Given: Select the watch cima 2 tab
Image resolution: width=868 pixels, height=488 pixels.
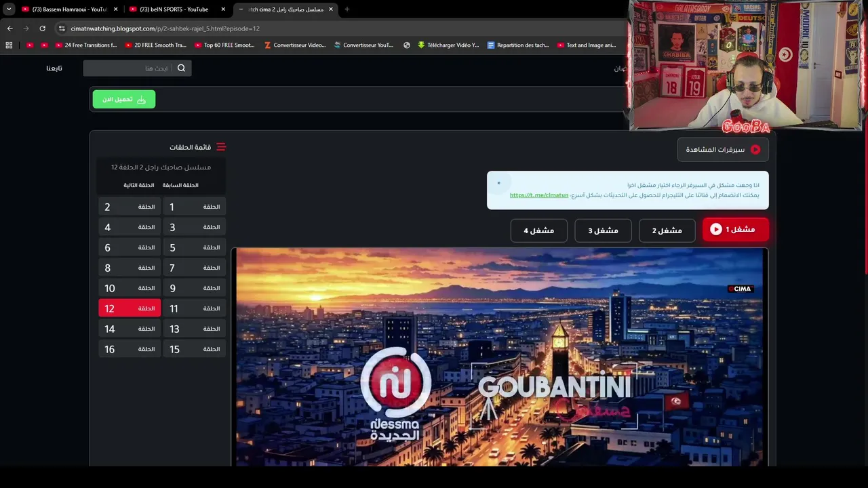Looking at the screenshot, I should (x=285, y=9).
